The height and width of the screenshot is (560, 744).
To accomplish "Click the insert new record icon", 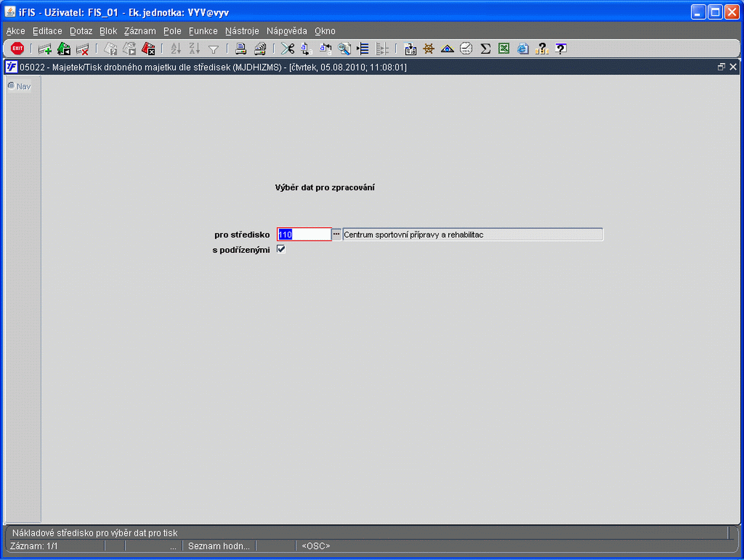I will (44, 49).
